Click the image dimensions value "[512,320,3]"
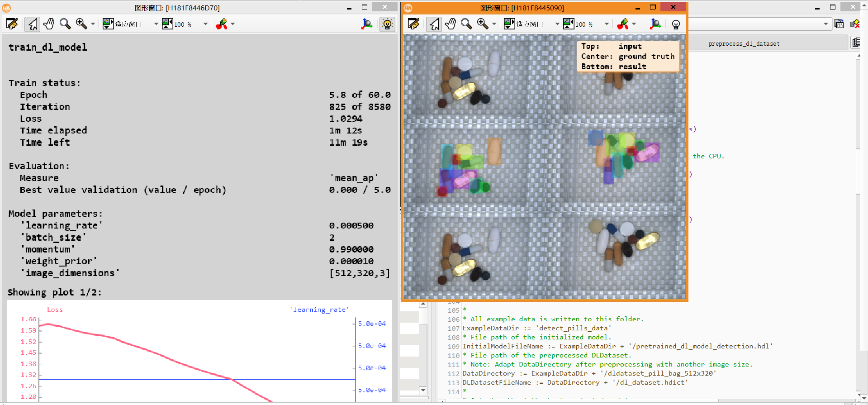This screenshot has height=405, width=868. 360,273
